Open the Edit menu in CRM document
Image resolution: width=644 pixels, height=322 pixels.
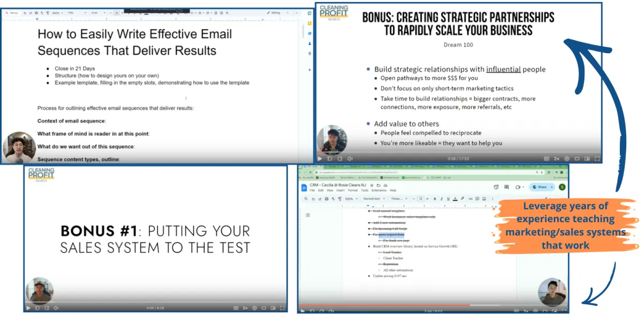320,191
